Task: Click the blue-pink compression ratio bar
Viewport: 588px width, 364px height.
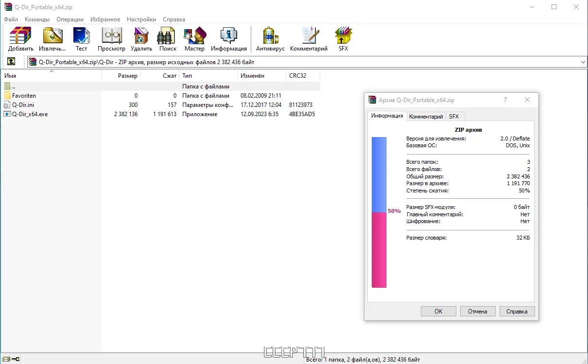Action: (x=379, y=212)
